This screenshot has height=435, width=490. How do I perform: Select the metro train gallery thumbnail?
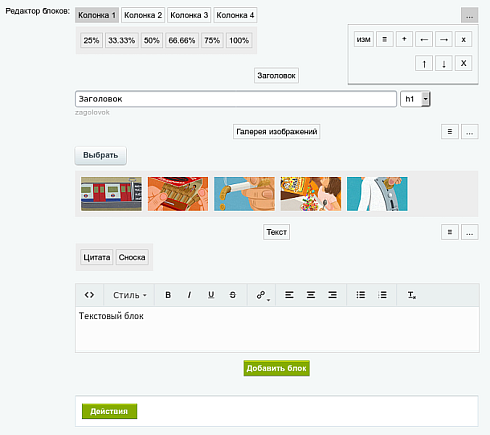111,194
